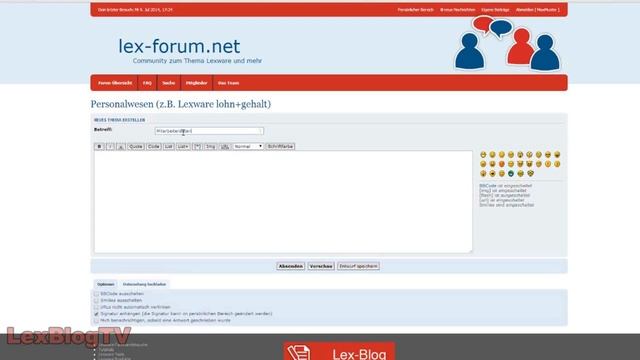Open the Schriftfarbe color picker
This screenshot has height=360, width=640.
pyautogui.click(x=280, y=147)
